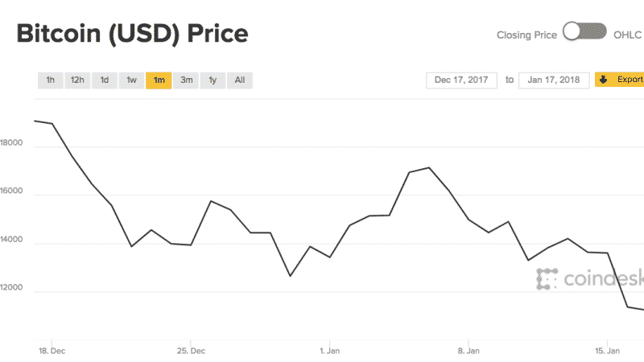Click the Closing Price label
Screen dimensions: 644x362
(x=526, y=34)
